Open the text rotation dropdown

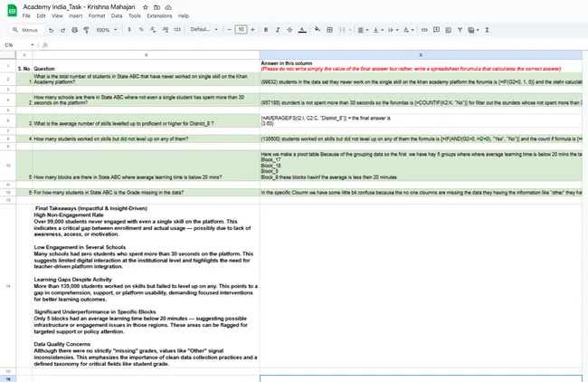(x=408, y=30)
